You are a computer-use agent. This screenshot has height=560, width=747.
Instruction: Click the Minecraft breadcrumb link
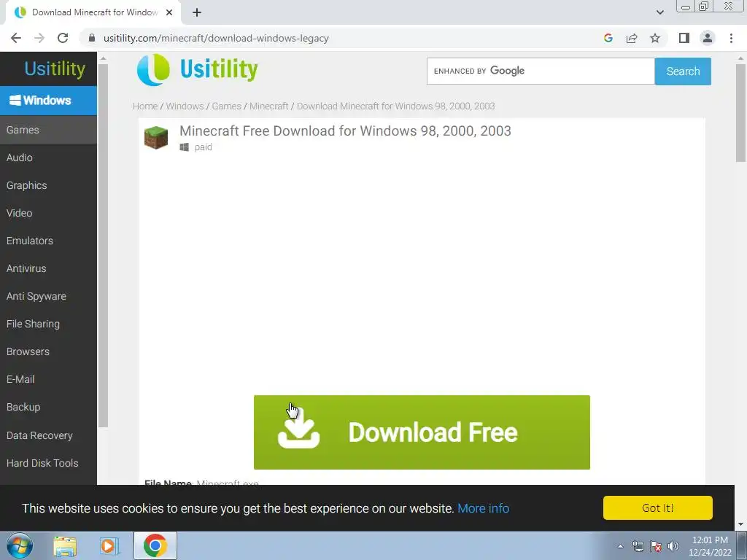click(268, 106)
